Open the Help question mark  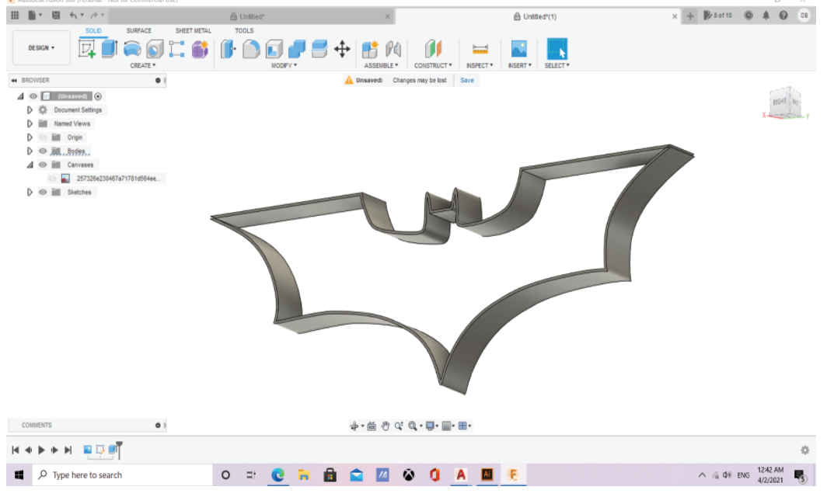point(783,16)
